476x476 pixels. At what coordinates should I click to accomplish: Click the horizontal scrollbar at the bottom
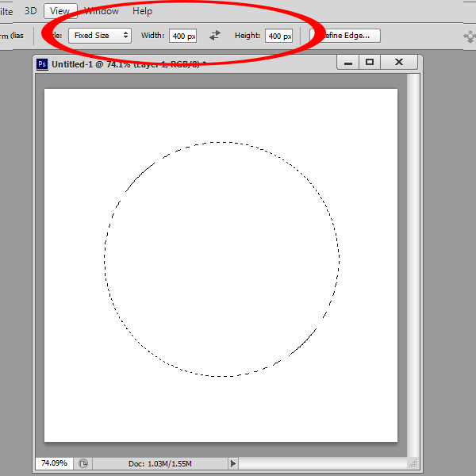[321, 463]
